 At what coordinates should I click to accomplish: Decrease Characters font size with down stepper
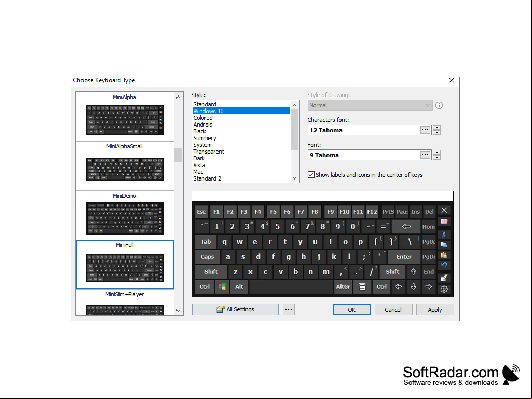(437, 133)
